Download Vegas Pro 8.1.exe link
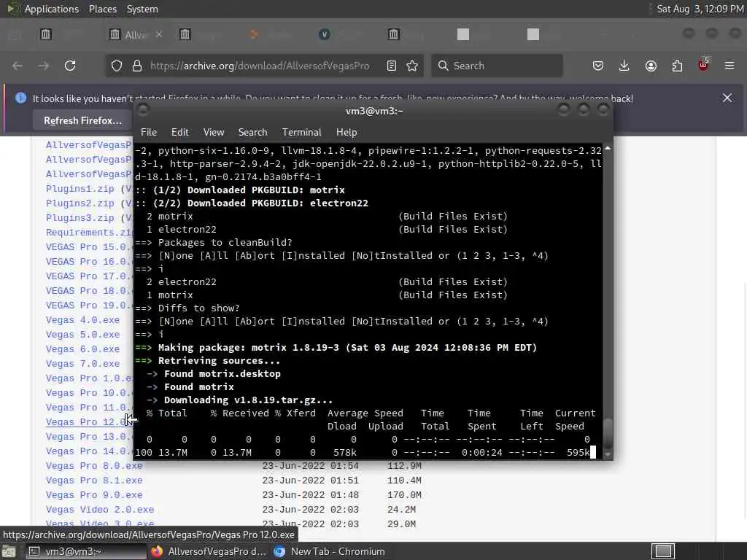Screen dimensions: 747x560 coord(94,481)
